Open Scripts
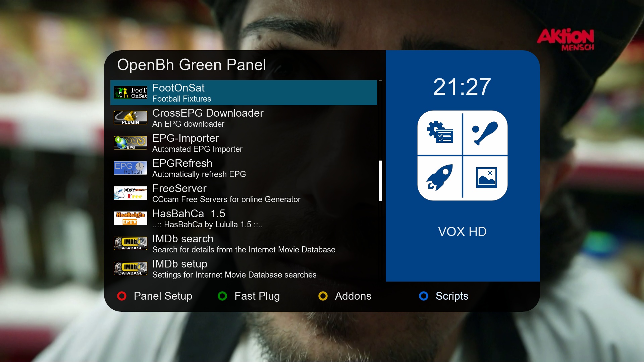Viewport: 644px width, 362px height. 452,296
